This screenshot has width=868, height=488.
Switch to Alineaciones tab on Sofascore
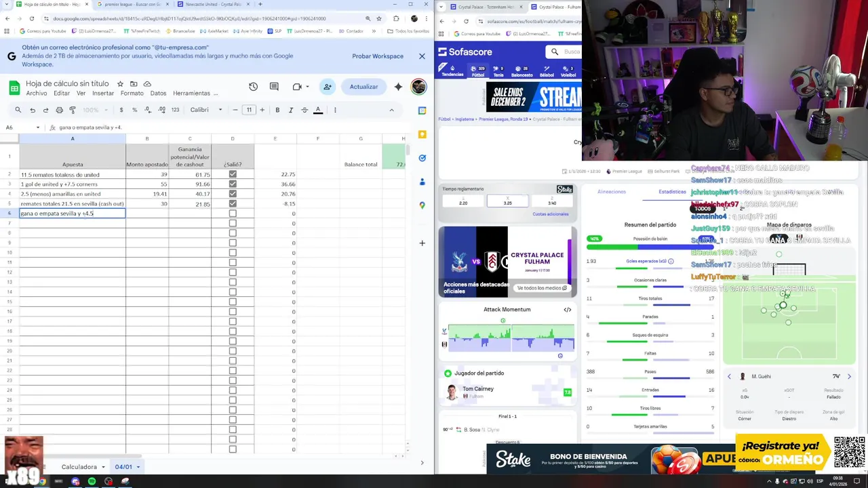(612, 192)
